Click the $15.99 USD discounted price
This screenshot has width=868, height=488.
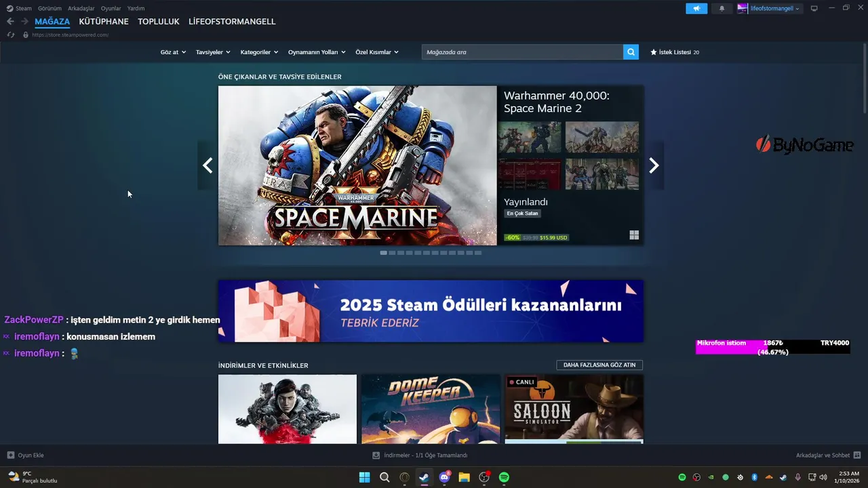pyautogui.click(x=553, y=238)
